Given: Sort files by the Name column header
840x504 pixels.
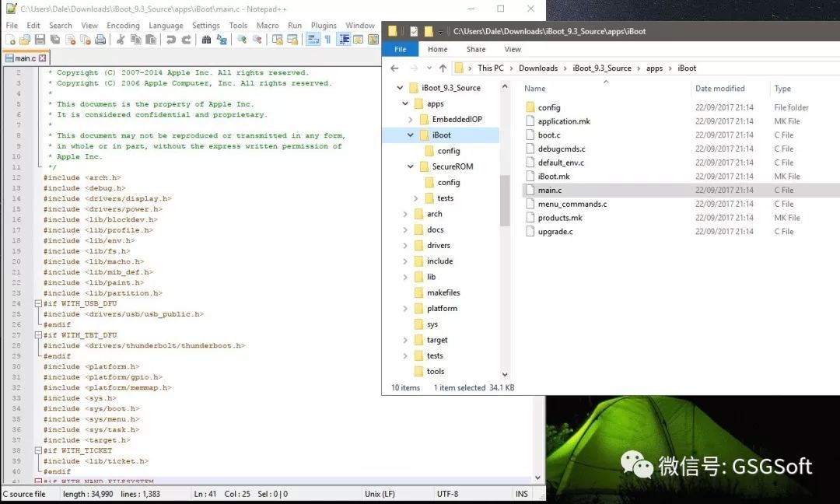Looking at the screenshot, I should point(534,89).
